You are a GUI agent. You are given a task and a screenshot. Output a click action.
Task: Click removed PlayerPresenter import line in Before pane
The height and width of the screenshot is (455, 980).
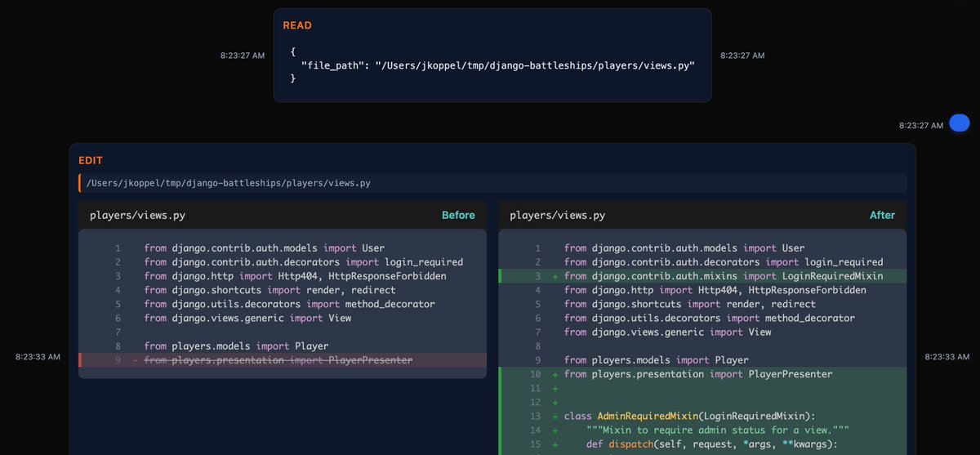pyautogui.click(x=283, y=360)
